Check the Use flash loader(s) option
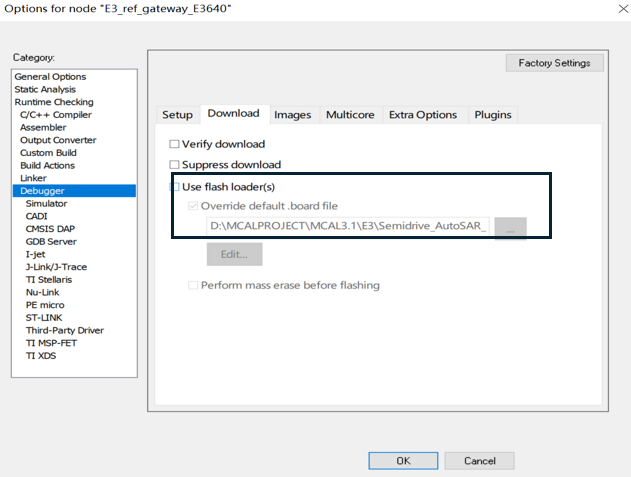631x477 pixels. (x=175, y=187)
